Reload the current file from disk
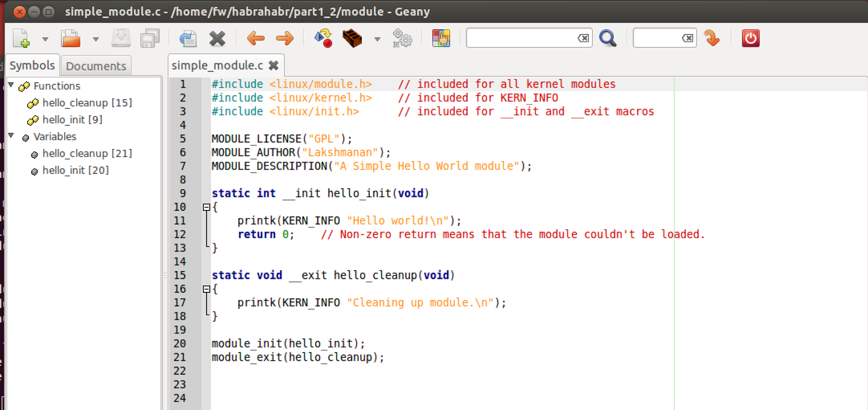Viewport: 868px width, 410px height. coord(188,38)
